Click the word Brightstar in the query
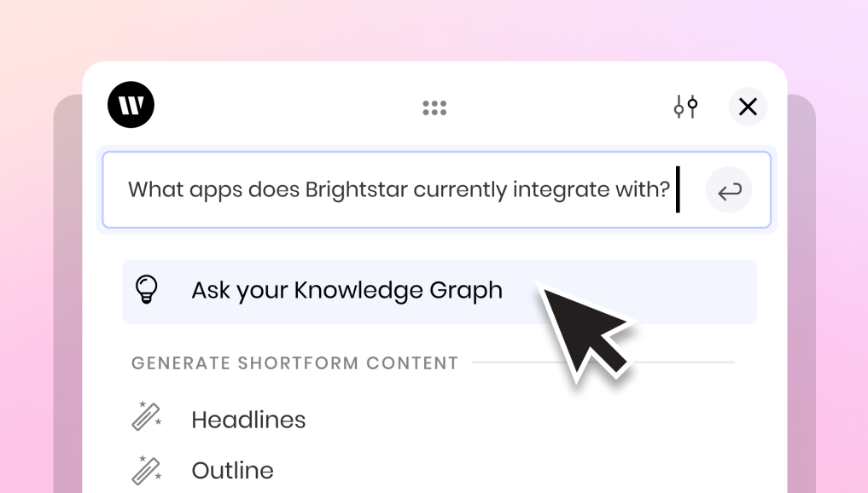This screenshot has width=868, height=493. point(357,190)
